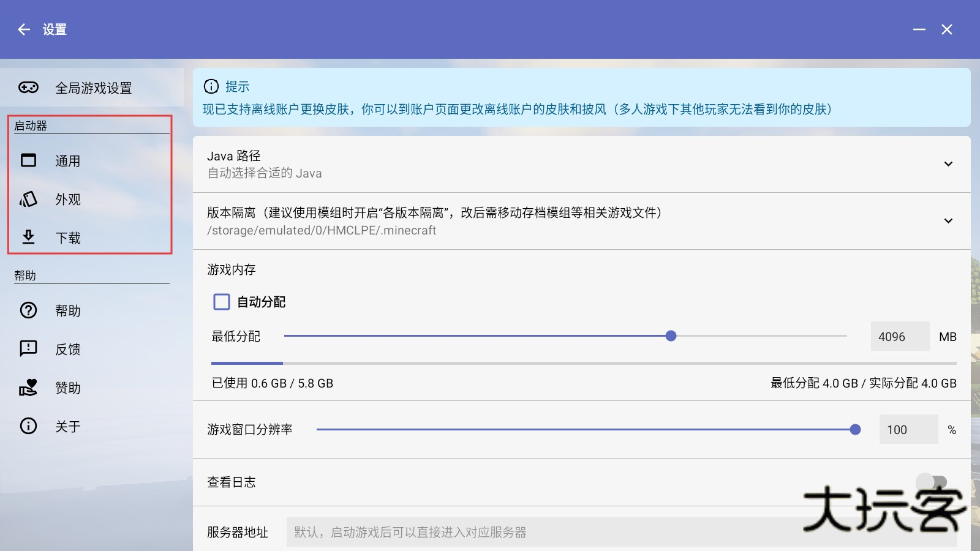The height and width of the screenshot is (551, 980).
Task: Click the Download arrow icon
Action: 29,237
